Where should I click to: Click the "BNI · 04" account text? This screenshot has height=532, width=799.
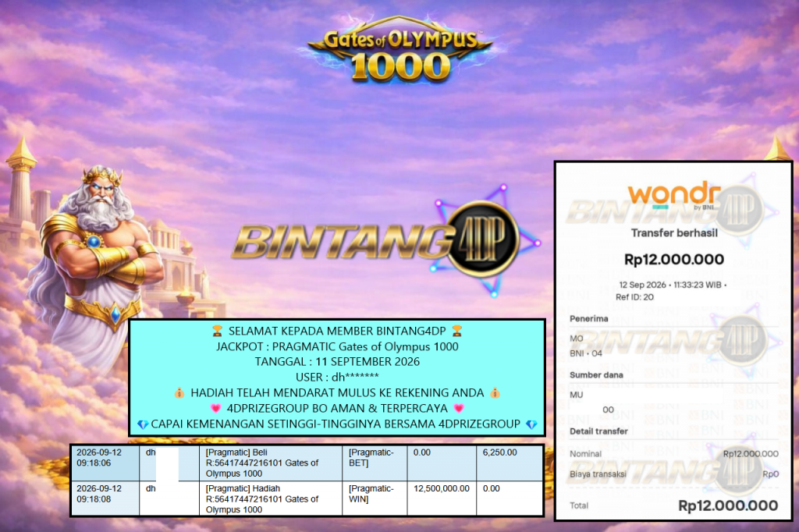click(x=586, y=353)
